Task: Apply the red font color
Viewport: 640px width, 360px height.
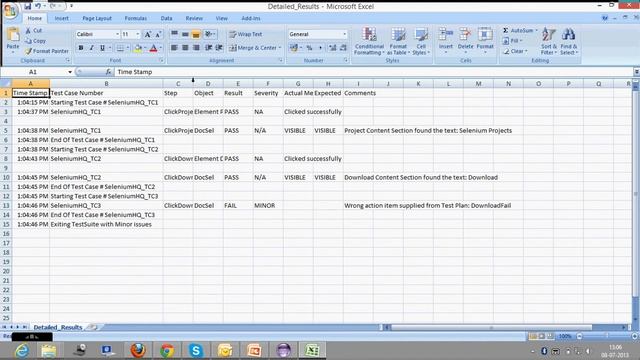Action: (x=153, y=48)
